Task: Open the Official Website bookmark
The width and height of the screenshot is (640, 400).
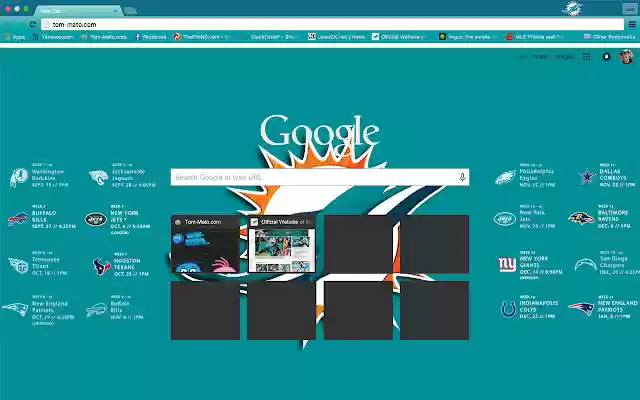Action: coord(399,37)
